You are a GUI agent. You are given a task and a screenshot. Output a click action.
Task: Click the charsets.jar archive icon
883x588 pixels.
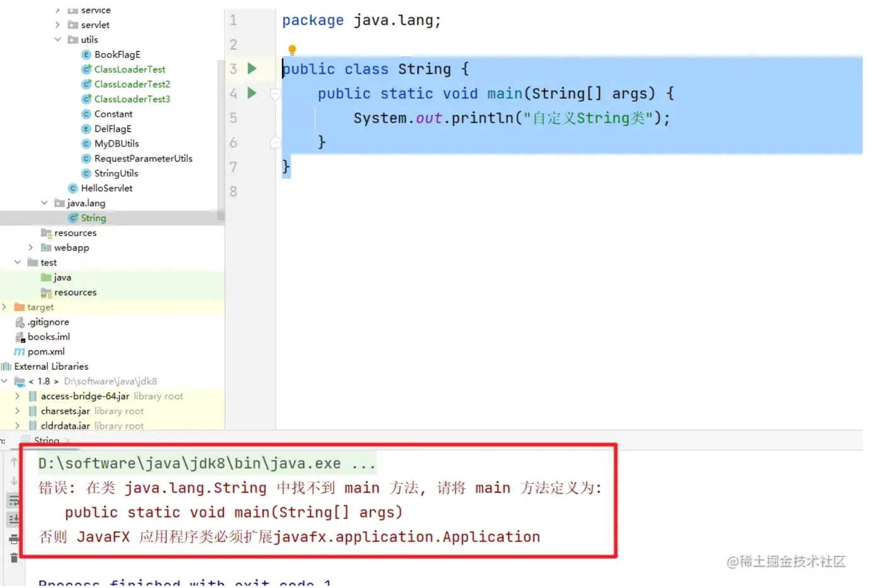coord(33,411)
